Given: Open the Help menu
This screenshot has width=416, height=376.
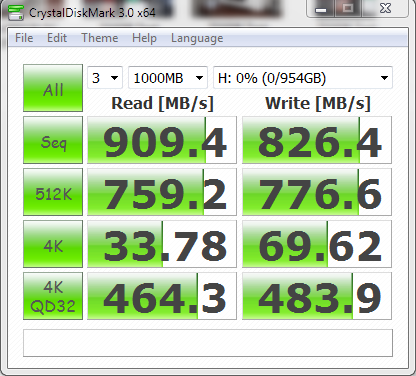Looking at the screenshot, I should coord(144,38).
